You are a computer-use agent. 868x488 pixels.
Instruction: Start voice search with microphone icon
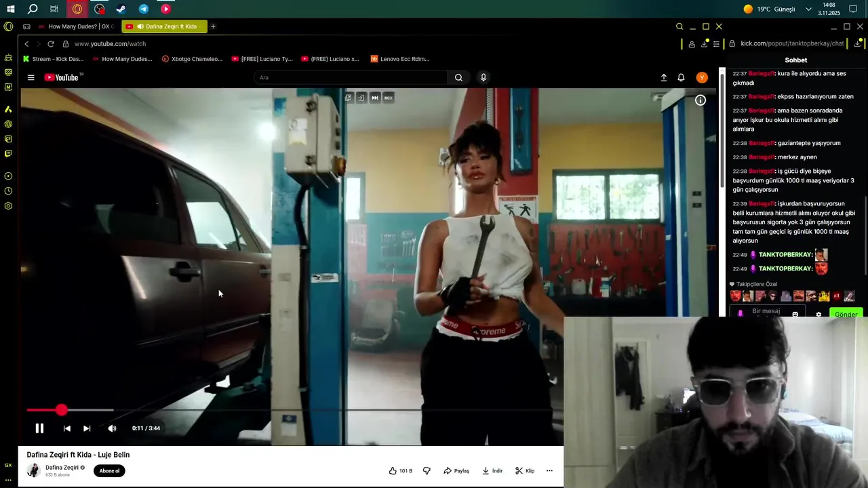pos(484,77)
